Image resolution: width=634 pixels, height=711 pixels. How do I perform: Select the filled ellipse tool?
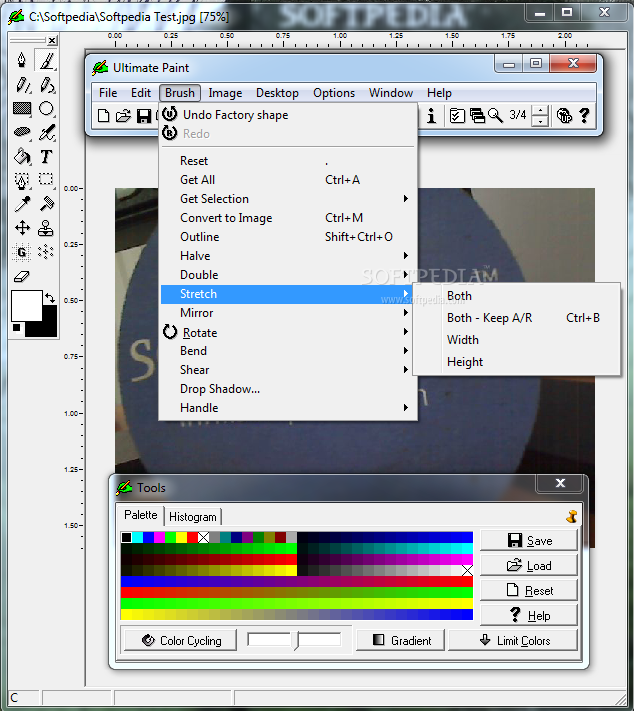(x=22, y=132)
